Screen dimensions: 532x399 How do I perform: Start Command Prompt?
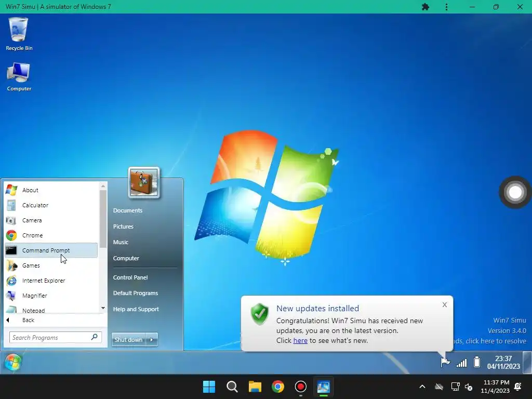tap(51, 250)
